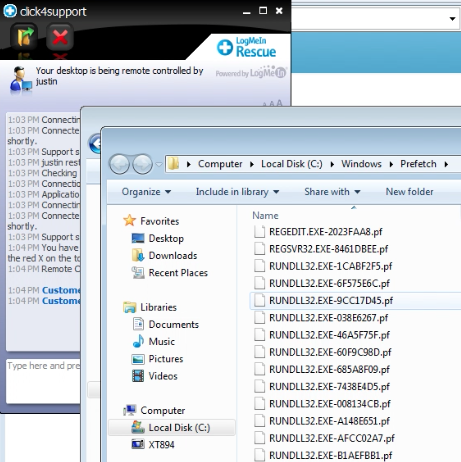Image resolution: width=461 pixels, height=462 pixels.
Task: Click the LogMeIn Rescue logo
Action: pos(247,48)
